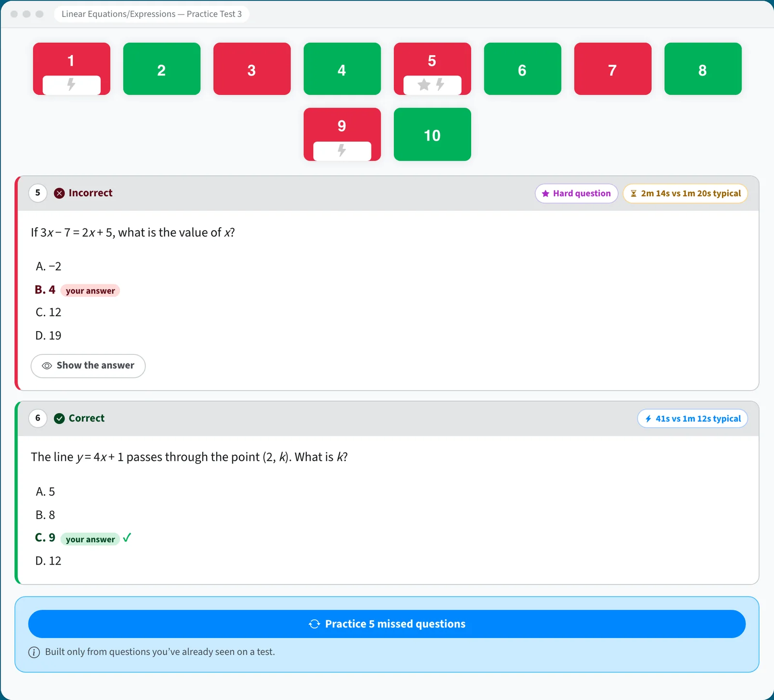Viewport: 774px width, 700px height.
Task: Click info icon beside 'Built only from questions'
Action: (x=34, y=653)
